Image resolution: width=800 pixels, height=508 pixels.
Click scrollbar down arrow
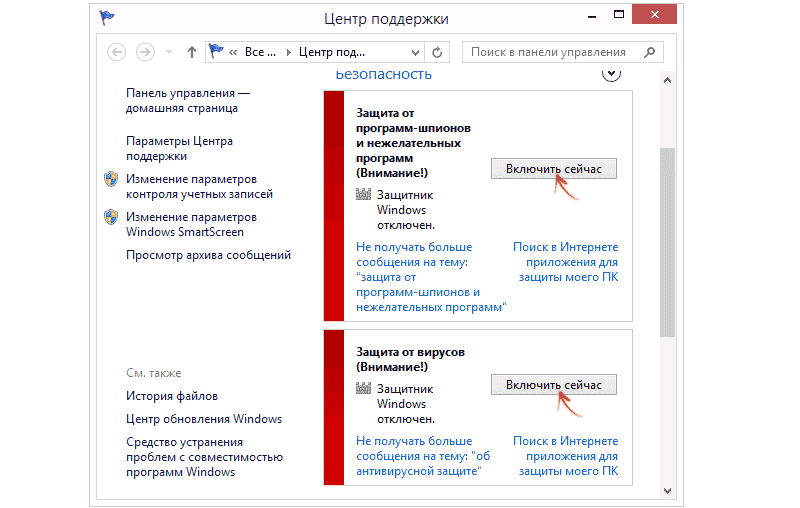pyautogui.click(x=667, y=491)
